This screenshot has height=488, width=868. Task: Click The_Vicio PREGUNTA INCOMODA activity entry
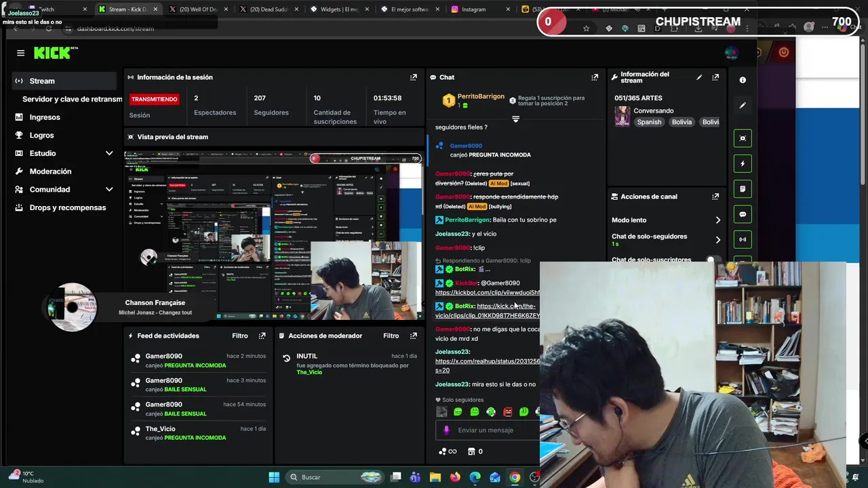point(199,433)
